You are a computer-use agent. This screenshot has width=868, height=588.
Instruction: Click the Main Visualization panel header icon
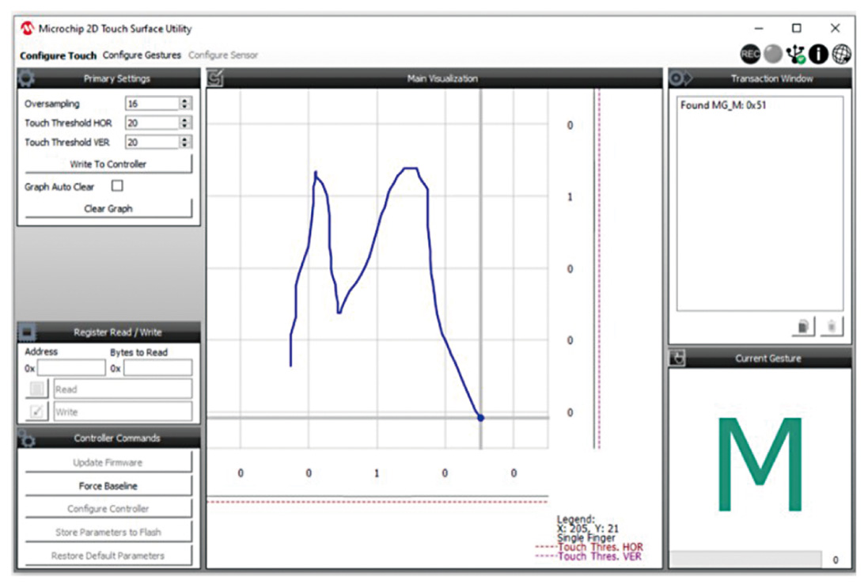coord(215,78)
